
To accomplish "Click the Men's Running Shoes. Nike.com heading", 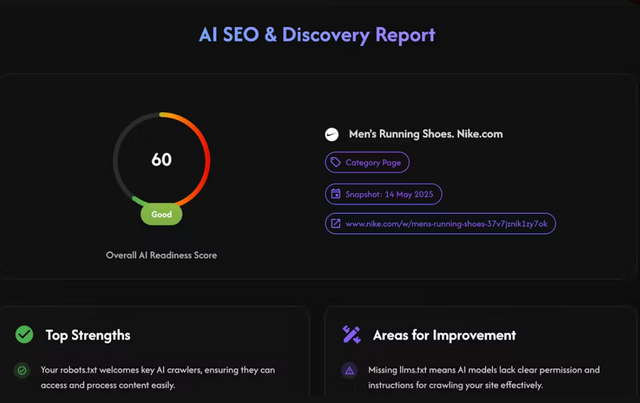I will 426,134.
